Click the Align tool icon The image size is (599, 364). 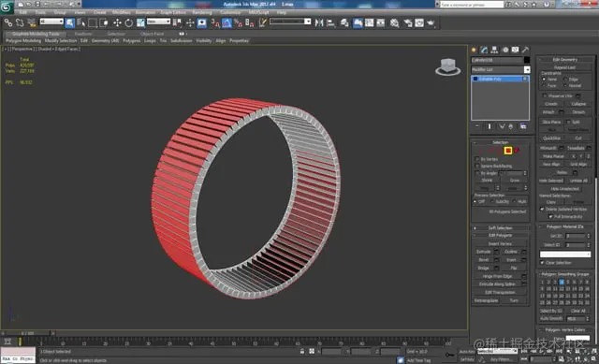tap(330, 22)
